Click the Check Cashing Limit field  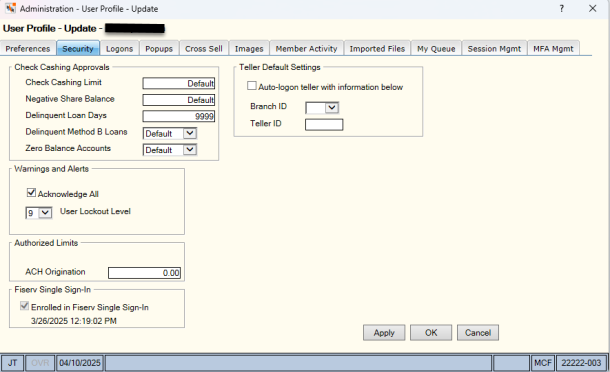179,83
